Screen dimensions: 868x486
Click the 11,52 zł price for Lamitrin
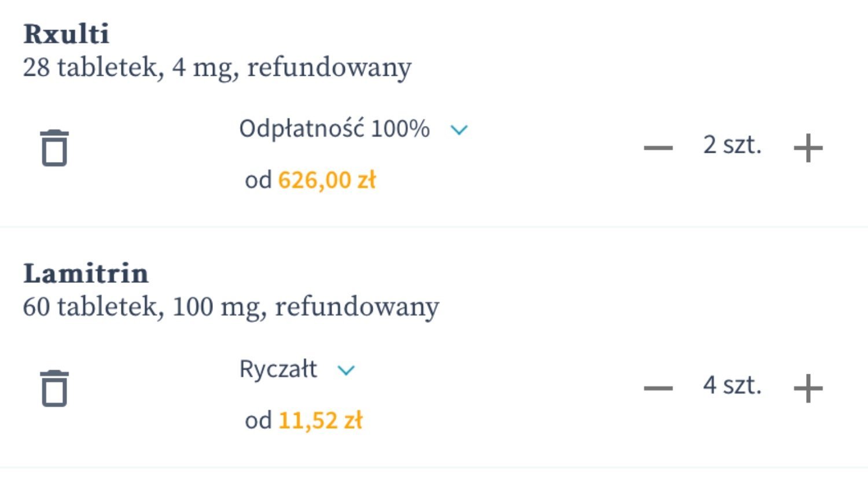(321, 421)
